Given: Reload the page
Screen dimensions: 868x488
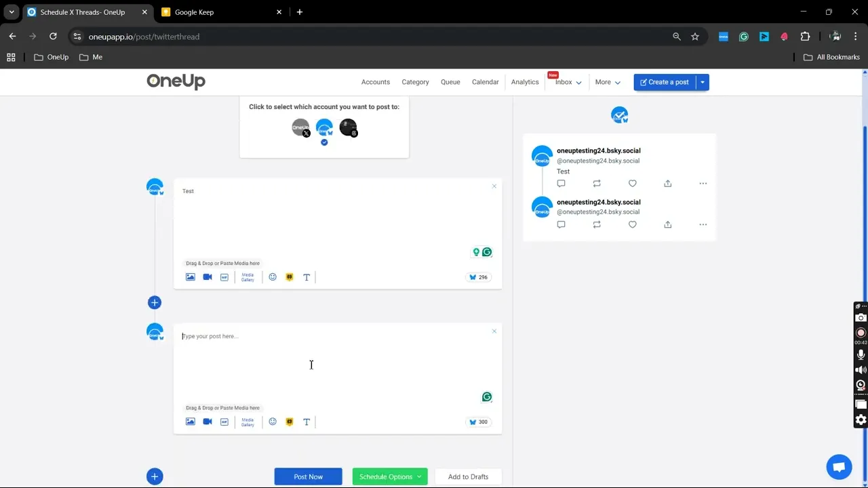Looking at the screenshot, I should tap(53, 37).
